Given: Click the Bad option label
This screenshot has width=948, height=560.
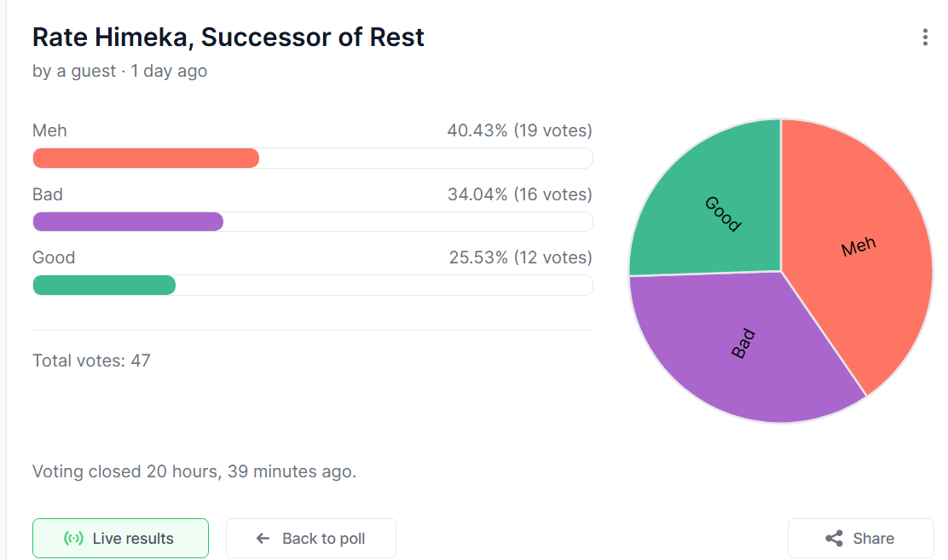Looking at the screenshot, I should pyautogui.click(x=48, y=194).
